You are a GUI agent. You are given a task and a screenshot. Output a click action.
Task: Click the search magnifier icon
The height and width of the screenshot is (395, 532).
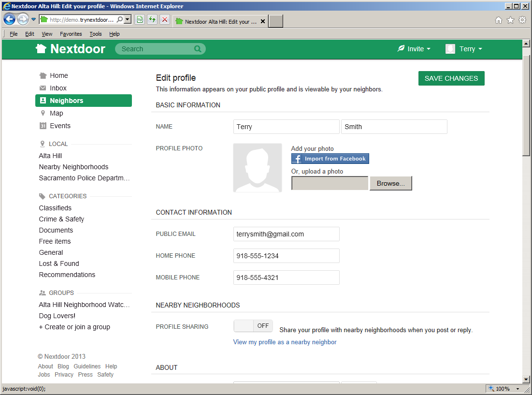point(198,49)
